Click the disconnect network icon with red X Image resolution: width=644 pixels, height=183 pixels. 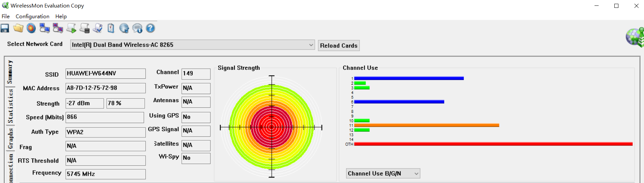(58, 28)
